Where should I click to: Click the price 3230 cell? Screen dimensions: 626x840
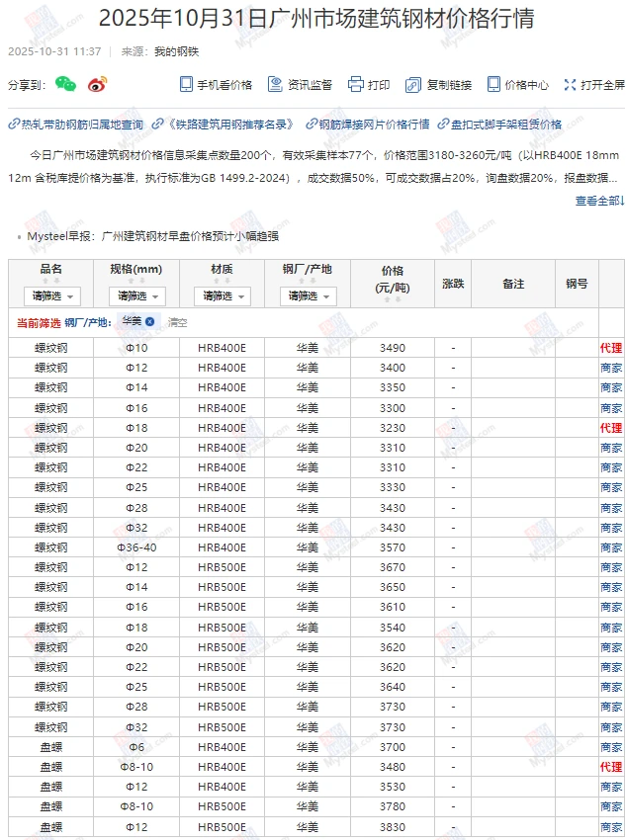click(x=393, y=428)
